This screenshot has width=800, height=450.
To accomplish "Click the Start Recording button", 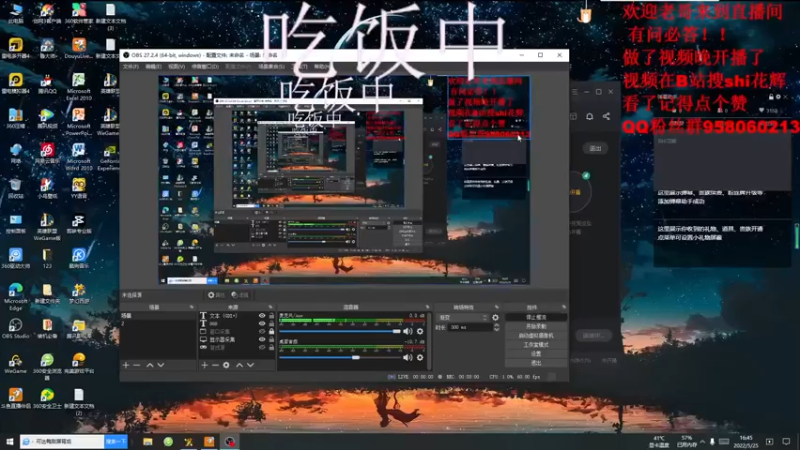I will pyautogui.click(x=536, y=327).
